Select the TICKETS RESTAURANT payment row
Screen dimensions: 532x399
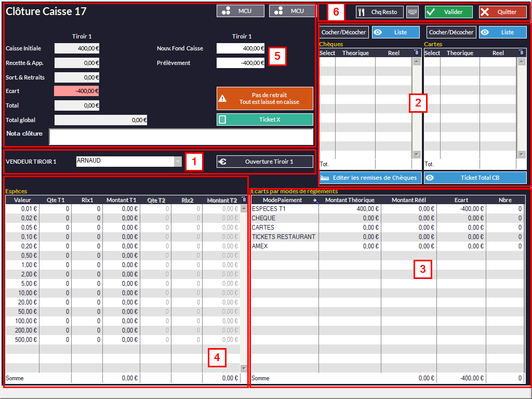(x=284, y=237)
